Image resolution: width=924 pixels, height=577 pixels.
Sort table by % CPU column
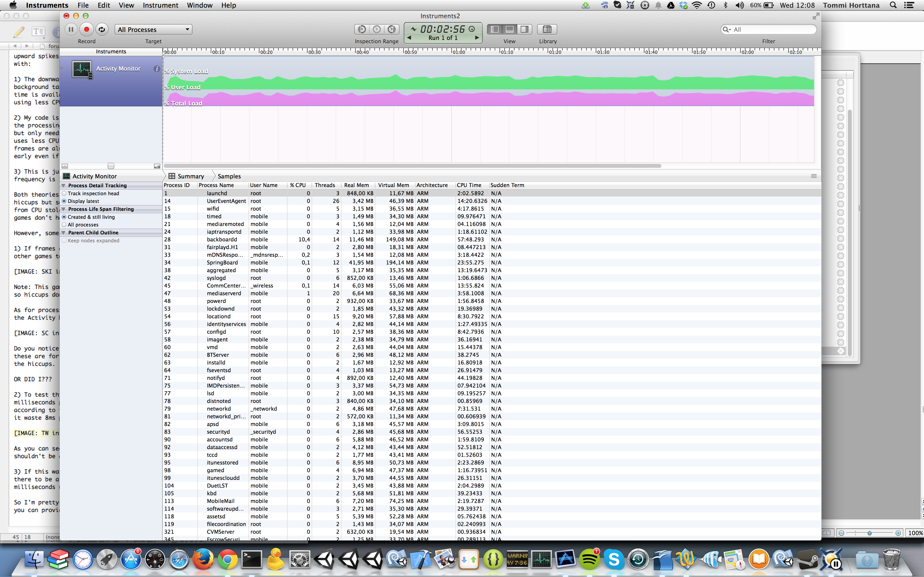coord(298,185)
